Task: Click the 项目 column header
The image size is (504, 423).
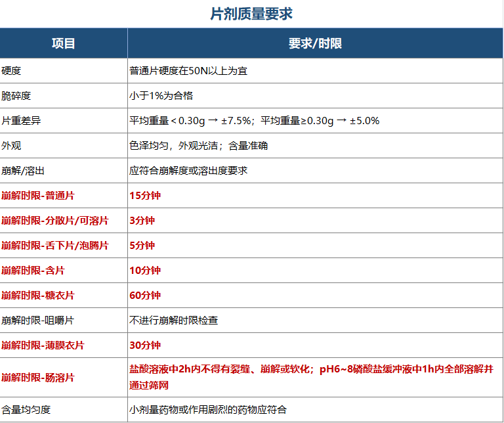Action: [x=64, y=43]
